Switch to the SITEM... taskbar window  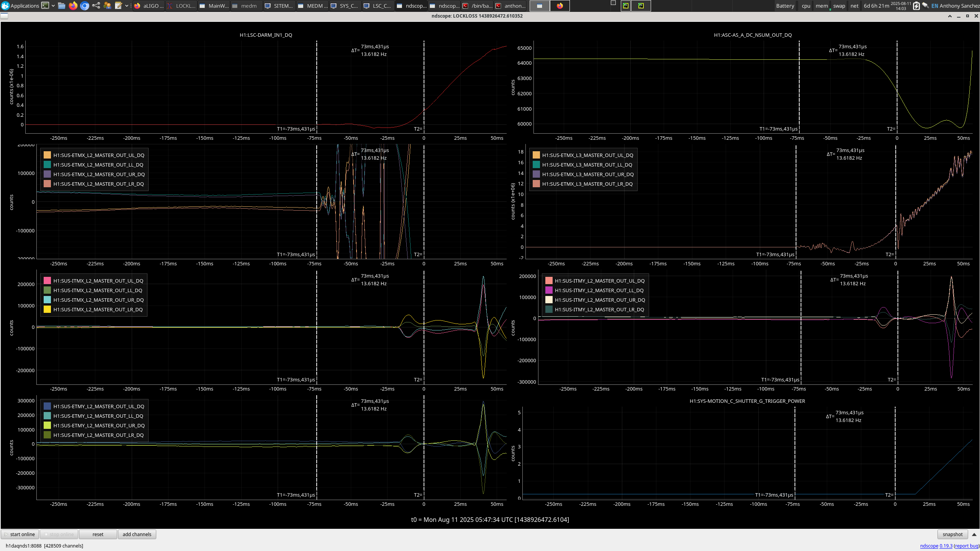tap(280, 6)
